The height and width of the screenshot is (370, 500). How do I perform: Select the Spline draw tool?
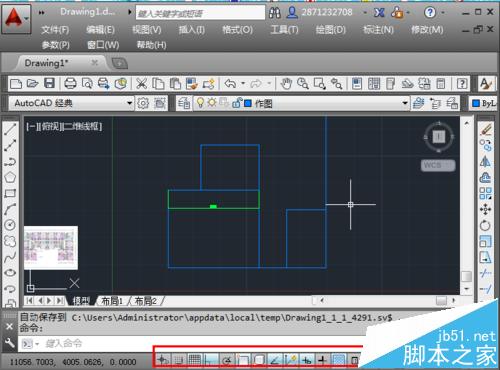point(10,257)
